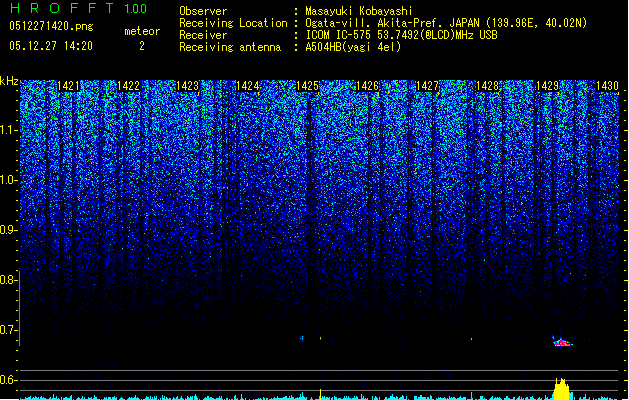
Task: Click the 'Observer' field label
Action: click(x=203, y=11)
